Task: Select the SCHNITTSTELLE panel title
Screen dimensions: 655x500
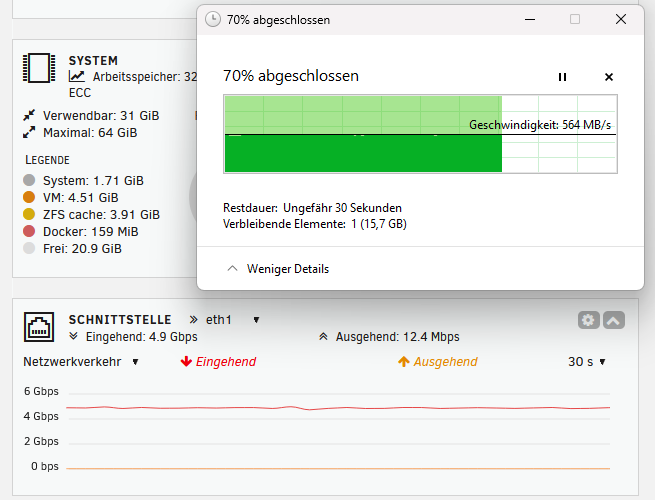Action: (120, 320)
